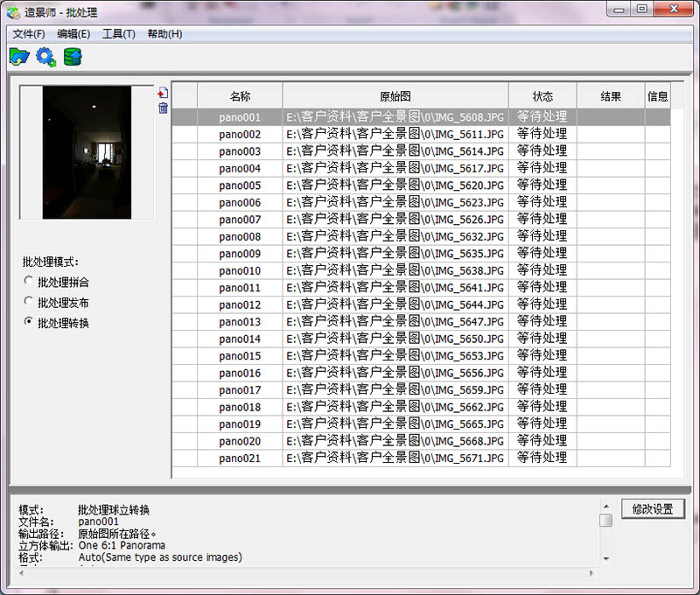Select the pano008 row name
The image size is (700, 595).
(240, 236)
